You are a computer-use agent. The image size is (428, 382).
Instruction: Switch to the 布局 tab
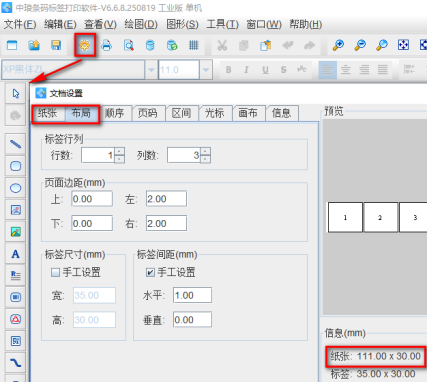82,114
